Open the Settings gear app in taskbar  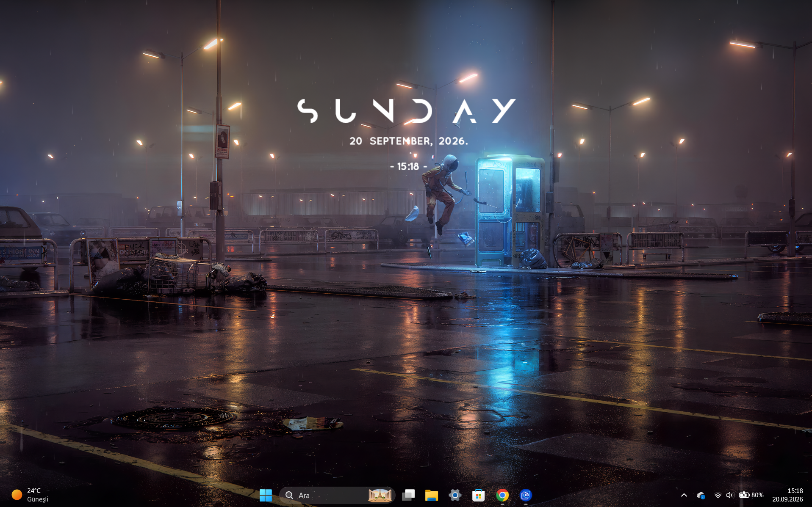(x=455, y=495)
